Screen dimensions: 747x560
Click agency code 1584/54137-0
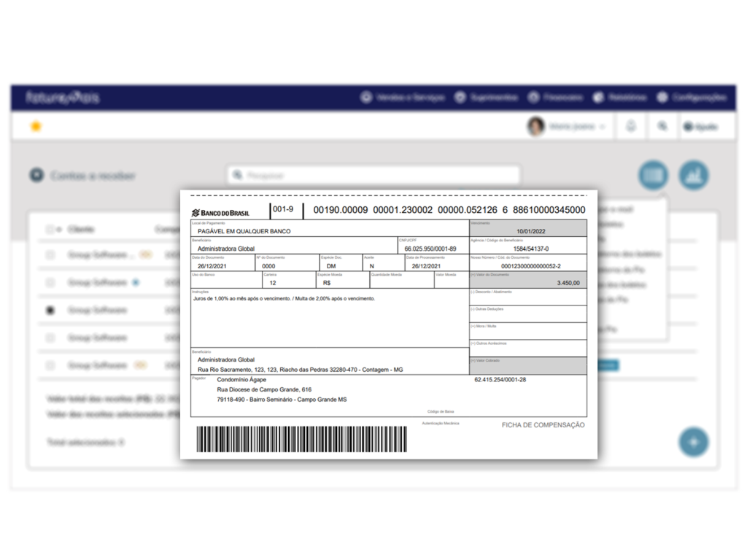point(531,249)
